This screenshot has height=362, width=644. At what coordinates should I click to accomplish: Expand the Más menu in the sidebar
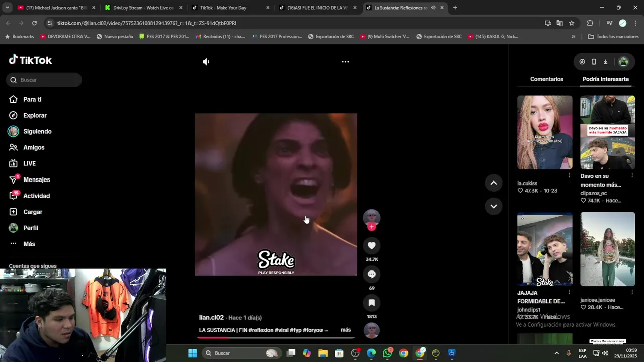(x=29, y=244)
